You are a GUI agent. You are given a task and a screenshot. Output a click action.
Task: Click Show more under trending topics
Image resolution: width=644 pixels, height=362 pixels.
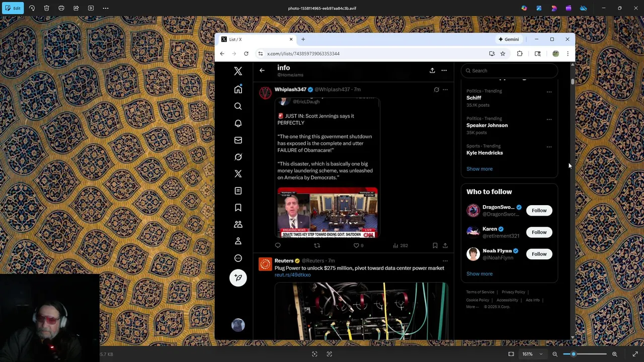click(x=479, y=169)
